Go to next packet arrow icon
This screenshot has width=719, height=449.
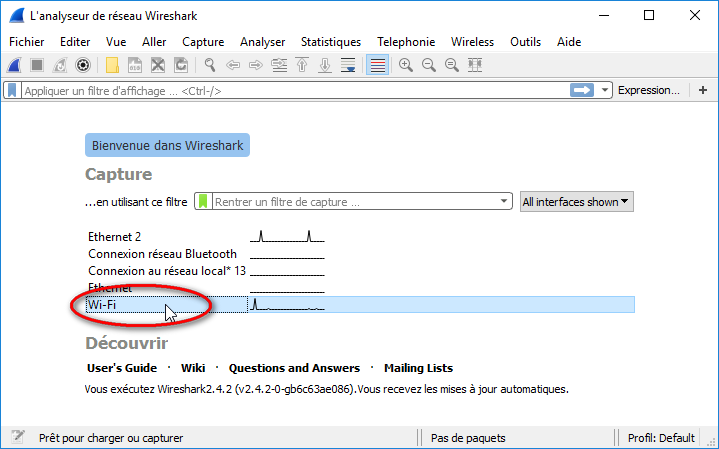[256, 65]
